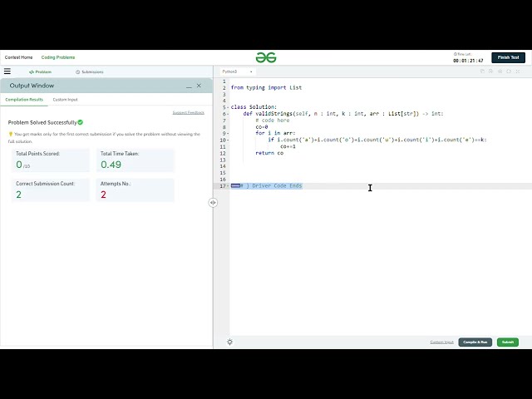Place cursor on 'co+=1' line
The width and height of the screenshot is (532, 399).
(x=288, y=146)
